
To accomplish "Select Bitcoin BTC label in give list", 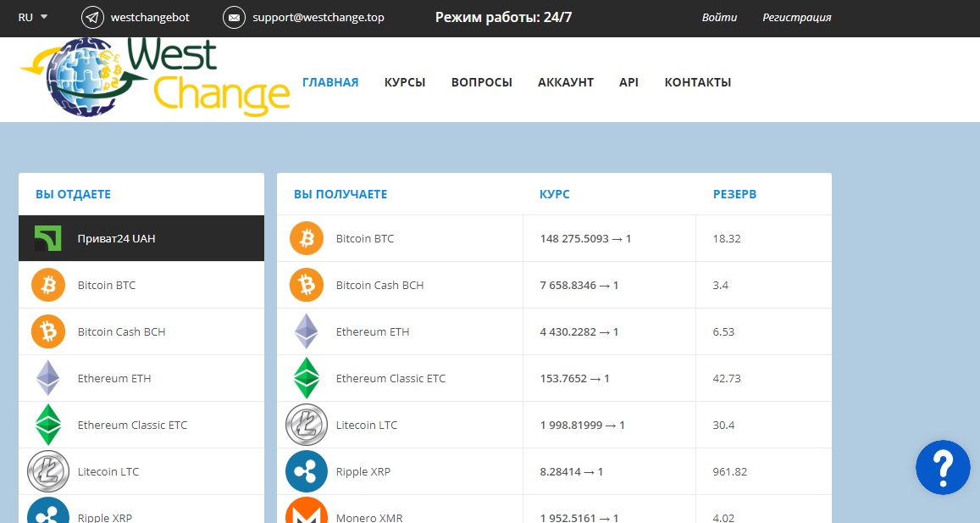I will [x=106, y=286].
